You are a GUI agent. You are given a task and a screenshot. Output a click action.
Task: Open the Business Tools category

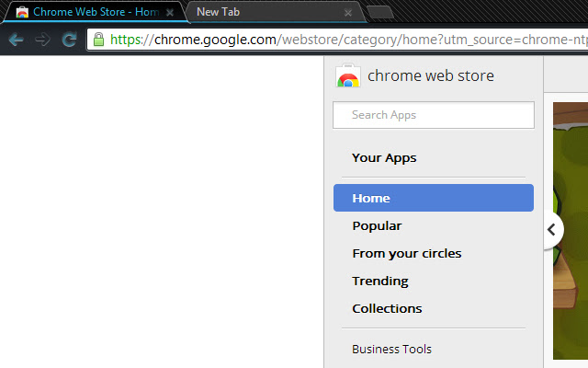pos(391,349)
